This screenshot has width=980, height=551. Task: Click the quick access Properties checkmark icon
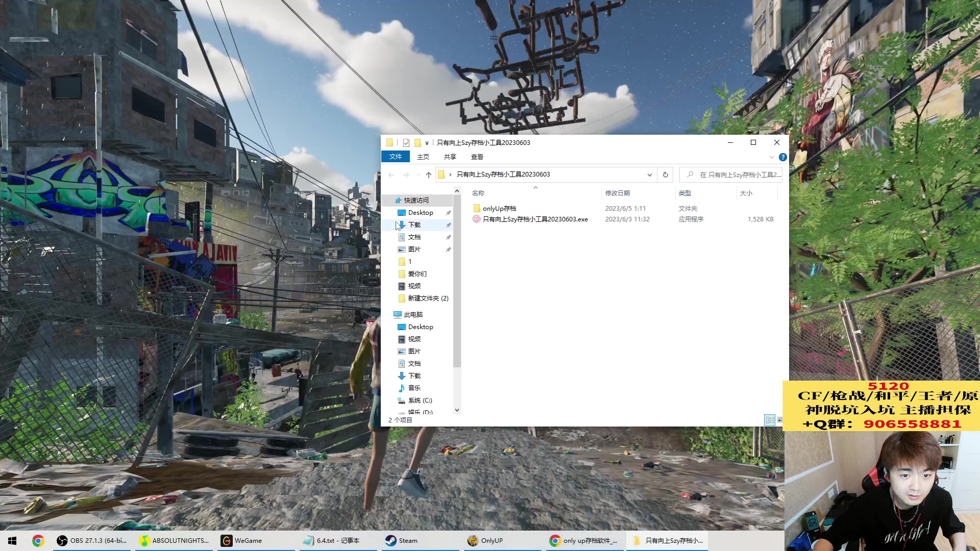point(406,143)
